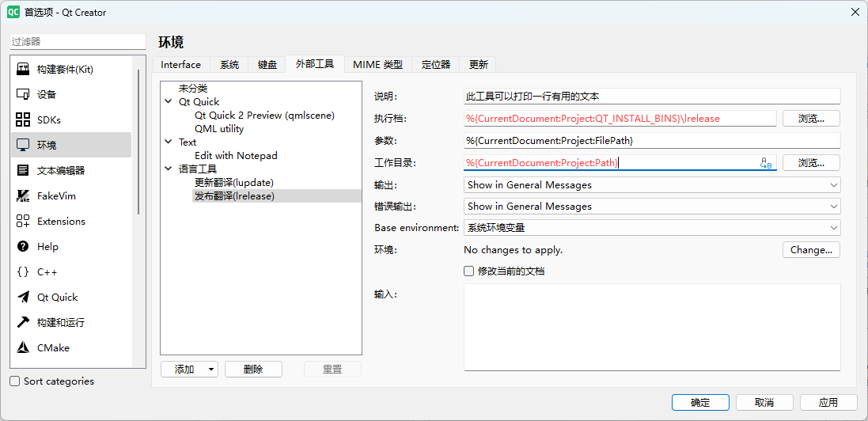Toggle the Sort categories checkbox
The image size is (868, 421).
point(15,381)
